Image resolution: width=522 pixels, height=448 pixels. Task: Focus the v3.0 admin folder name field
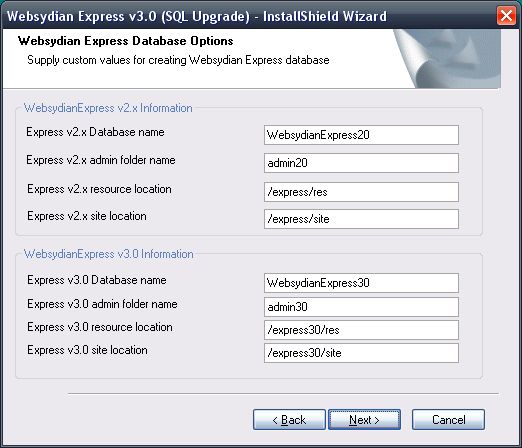coord(361,307)
